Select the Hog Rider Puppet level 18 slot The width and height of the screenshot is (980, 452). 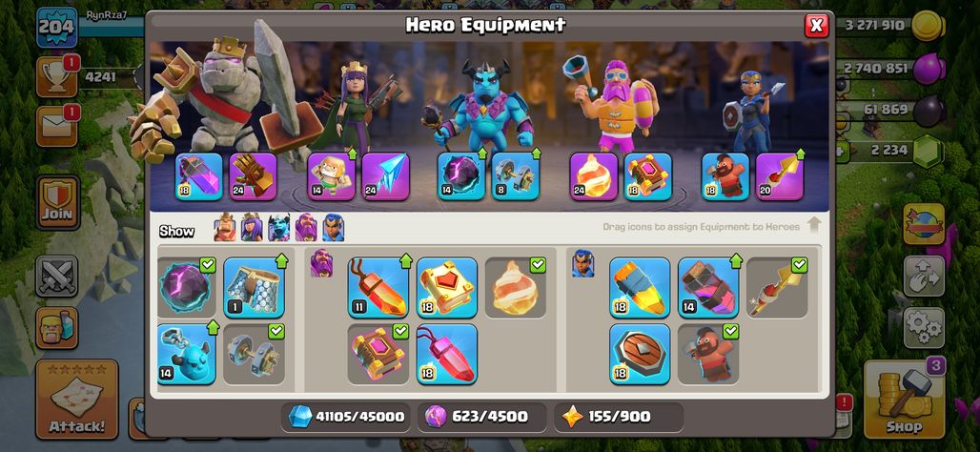click(725, 176)
